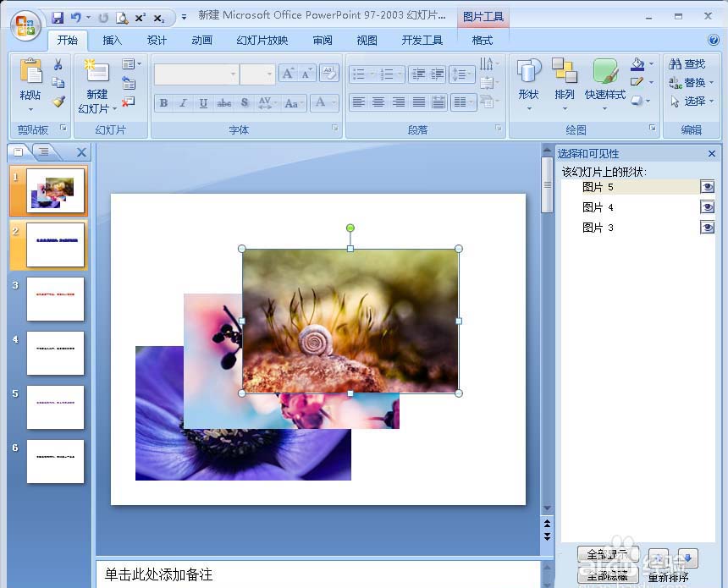Cut the selected picture
Image resolution: width=728 pixels, height=588 pixels.
[58, 64]
